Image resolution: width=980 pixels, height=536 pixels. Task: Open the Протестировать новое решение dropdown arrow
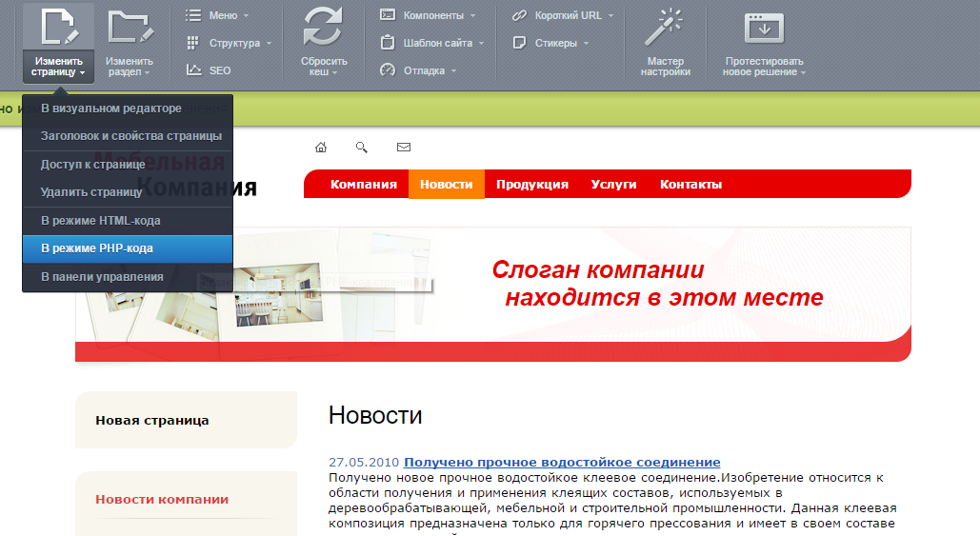pos(803,73)
